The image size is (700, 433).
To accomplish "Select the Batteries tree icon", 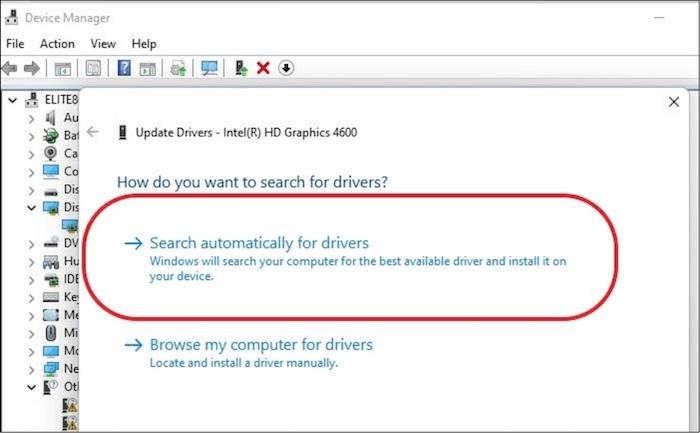I will click(x=50, y=135).
